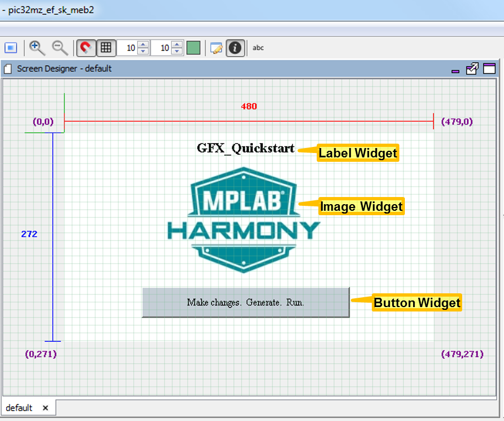Pick the green grid color swatch
This screenshot has height=421, width=504.
pyautogui.click(x=193, y=48)
